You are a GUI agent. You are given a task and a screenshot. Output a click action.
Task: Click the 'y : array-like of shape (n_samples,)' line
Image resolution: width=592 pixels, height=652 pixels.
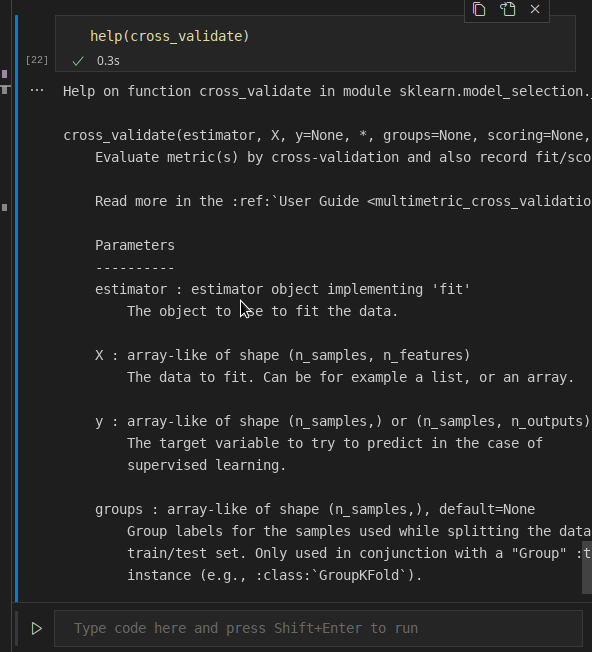[x=343, y=421]
